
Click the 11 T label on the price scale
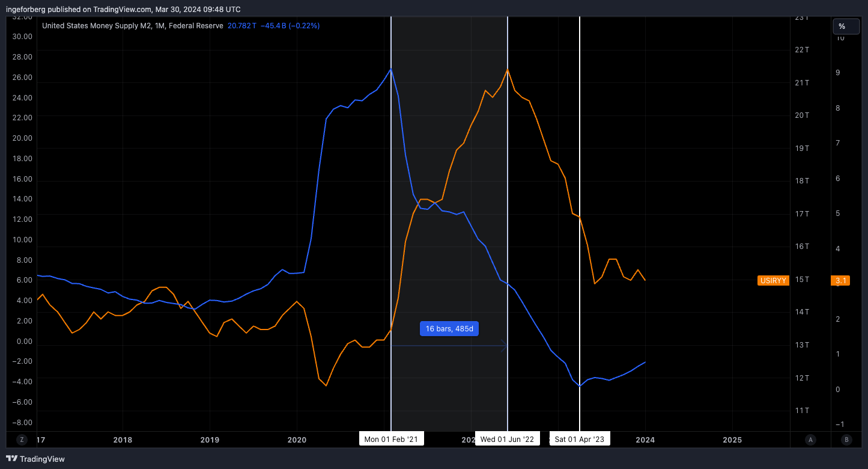click(802, 411)
